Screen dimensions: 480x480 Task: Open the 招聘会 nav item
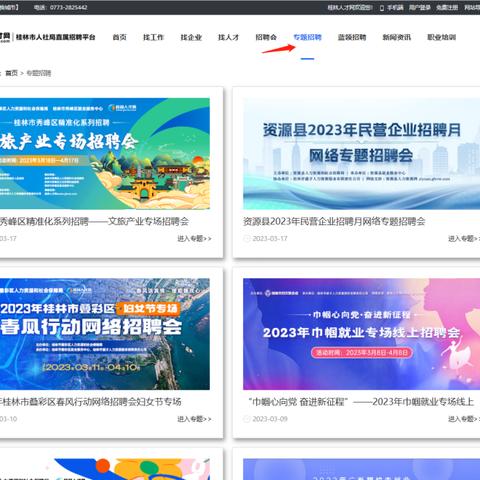[266, 37]
